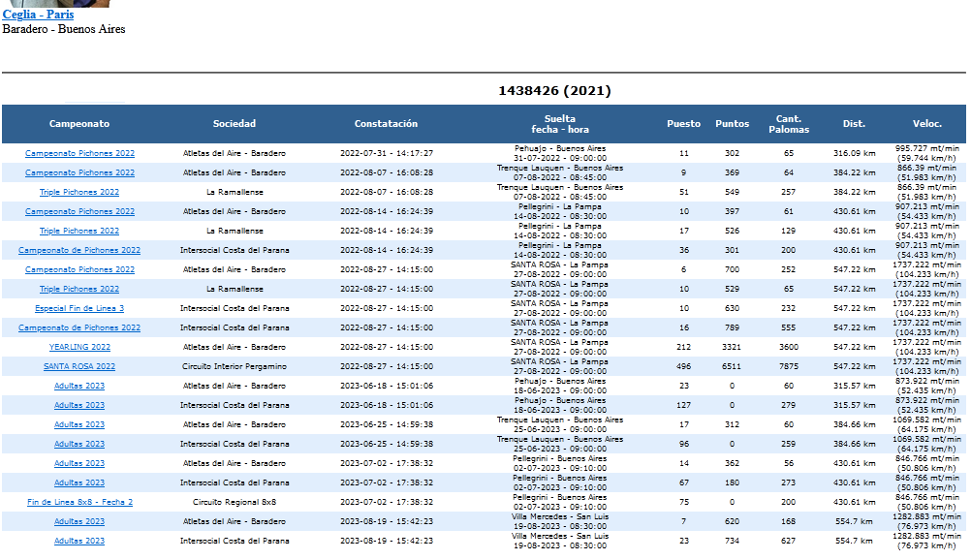This screenshot has height=560, width=971.
Task: Open the Especial Fin de Linea 3 link
Action: click(79, 308)
